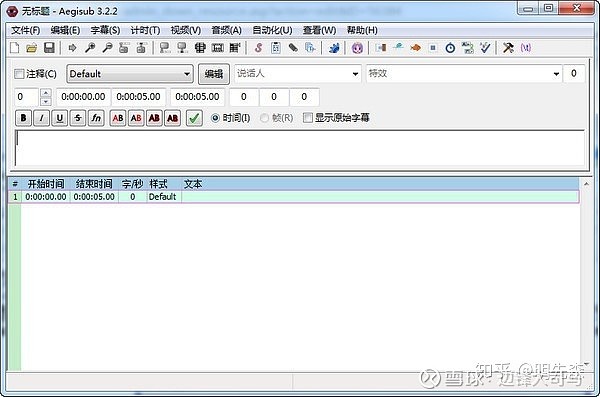Create new subtitles with the blank page icon
Image resolution: width=600 pixels, height=397 pixels.
(15, 48)
